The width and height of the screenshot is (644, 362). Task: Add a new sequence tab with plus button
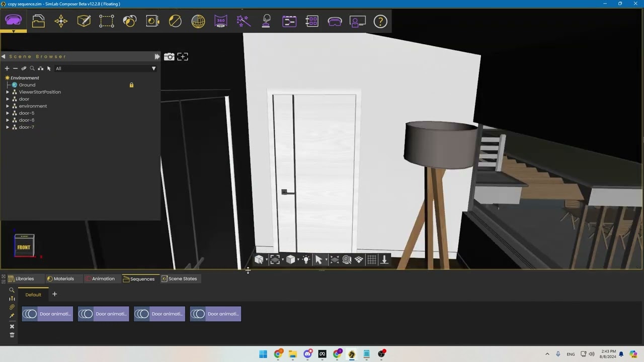(x=54, y=294)
